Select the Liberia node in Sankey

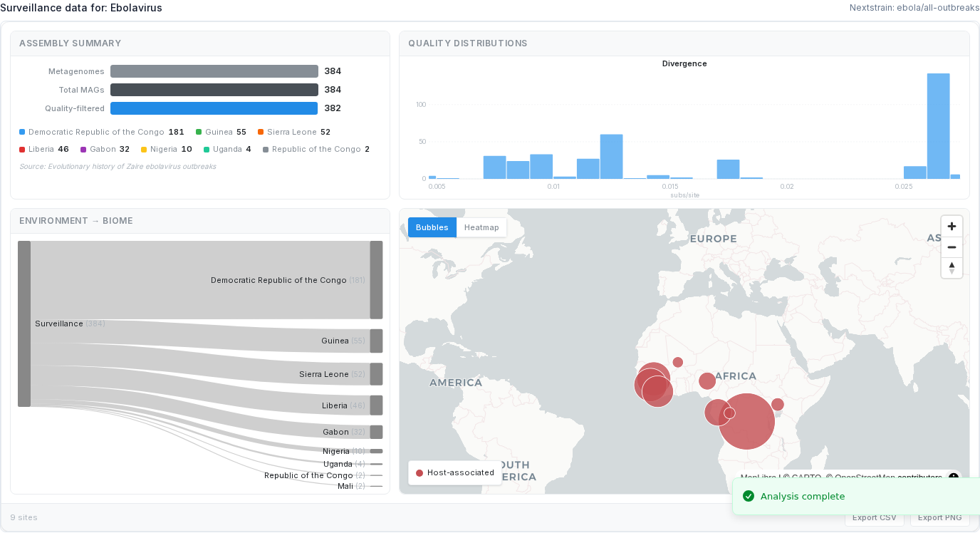point(376,405)
